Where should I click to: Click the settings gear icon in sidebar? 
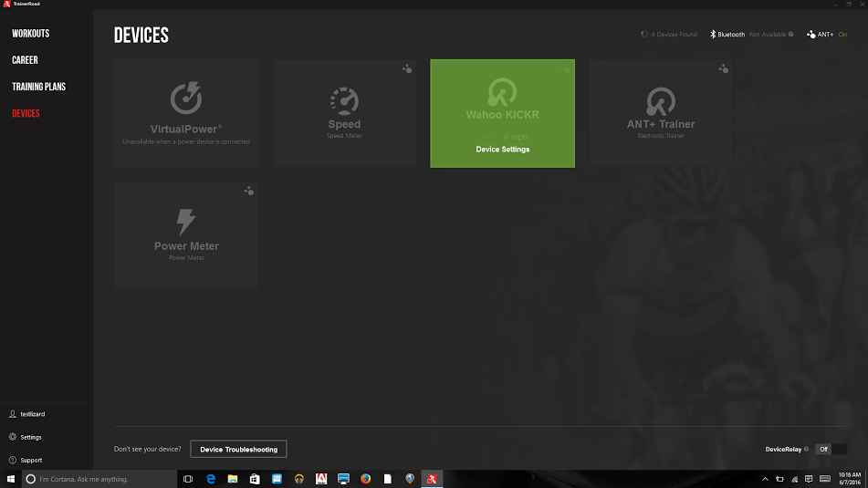coord(13,437)
